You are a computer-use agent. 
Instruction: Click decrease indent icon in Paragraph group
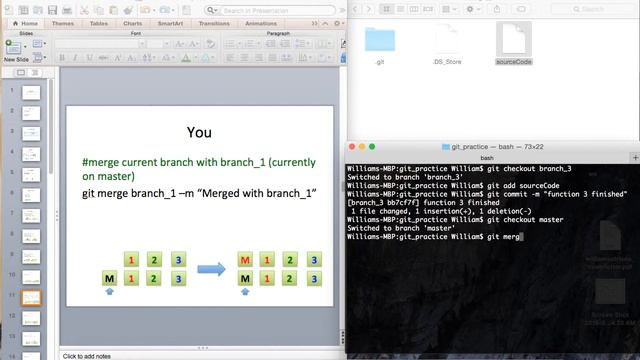[271, 44]
